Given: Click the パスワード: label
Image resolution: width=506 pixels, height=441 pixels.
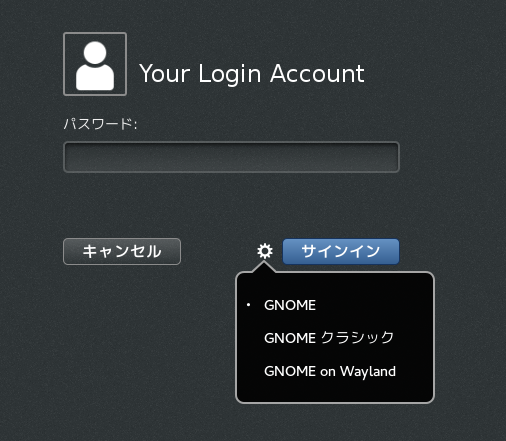Looking at the screenshot, I should click(100, 124).
